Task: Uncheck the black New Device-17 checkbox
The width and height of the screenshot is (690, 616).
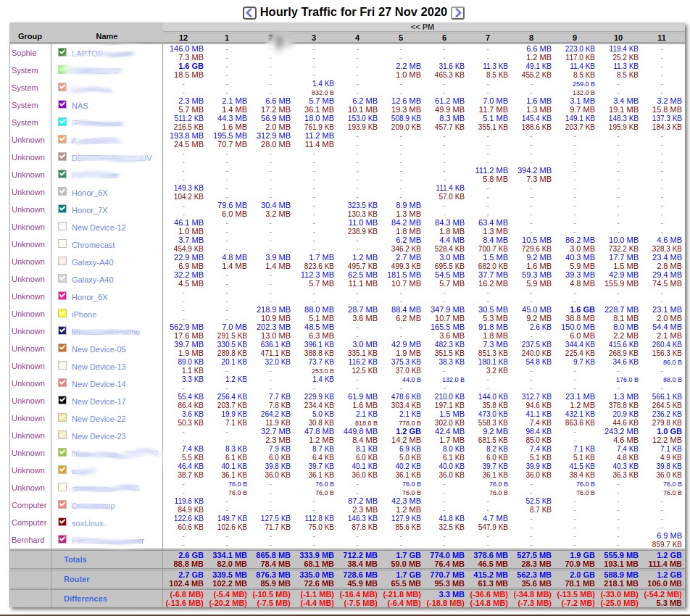Action: (62, 401)
